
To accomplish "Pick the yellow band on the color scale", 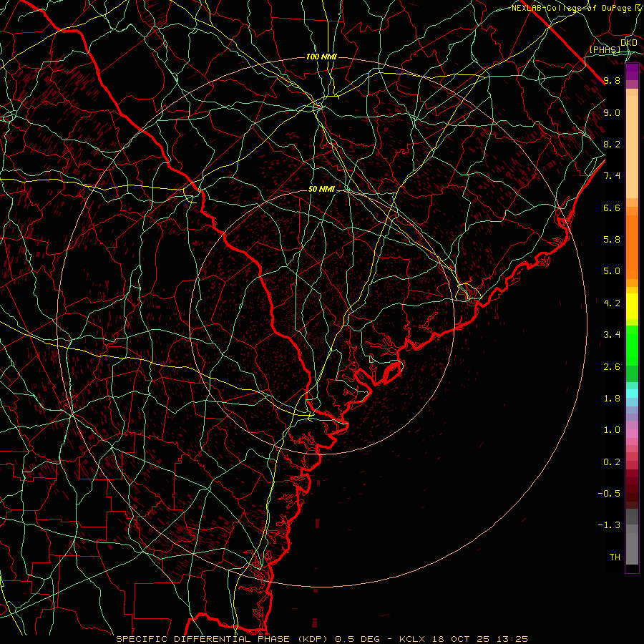I will pos(632,306).
